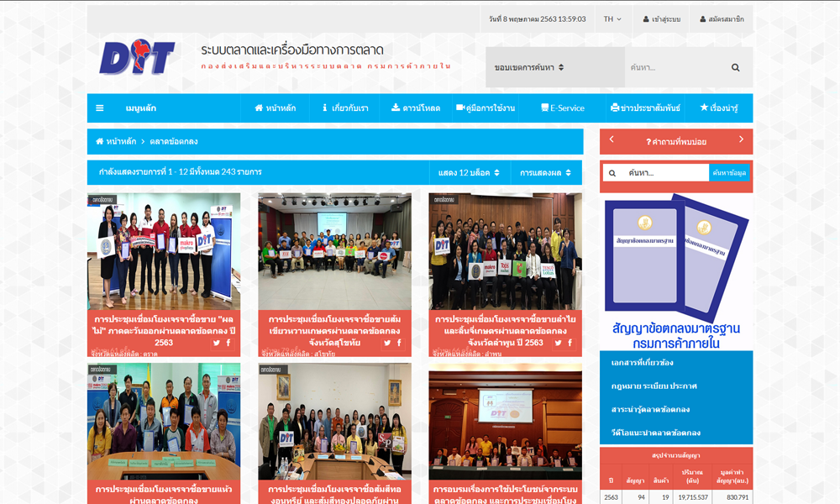Click the magnifier icon in the sidebar search box

(x=612, y=173)
